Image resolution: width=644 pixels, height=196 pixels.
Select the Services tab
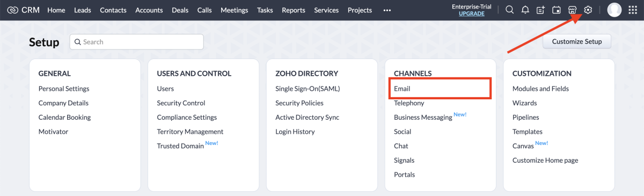point(326,10)
